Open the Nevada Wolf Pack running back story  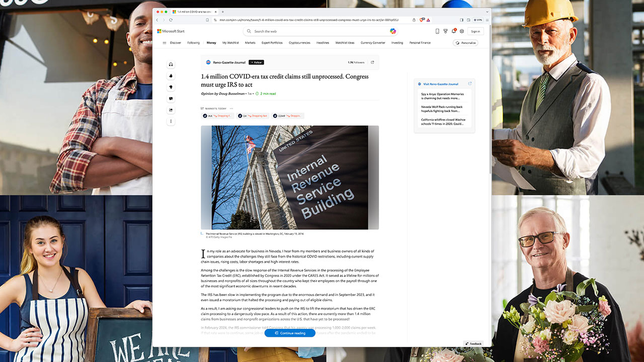click(x=442, y=109)
